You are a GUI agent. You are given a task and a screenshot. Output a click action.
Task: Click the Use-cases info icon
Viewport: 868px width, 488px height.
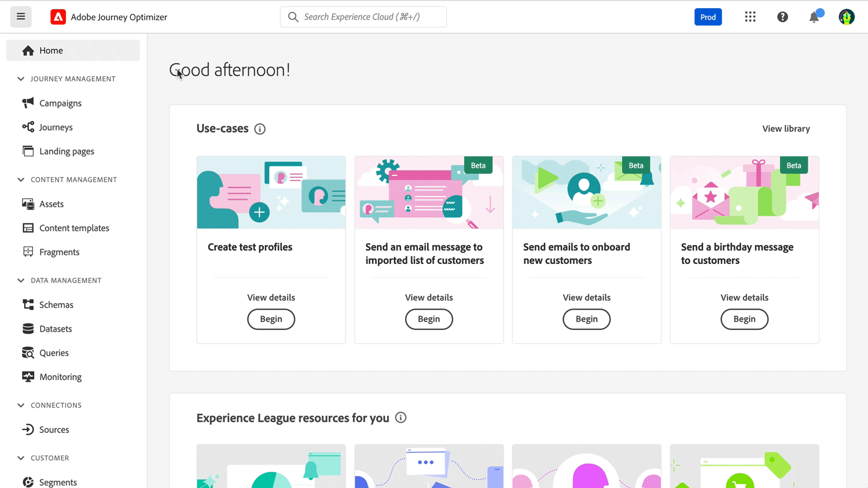click(x=260, y=129)
